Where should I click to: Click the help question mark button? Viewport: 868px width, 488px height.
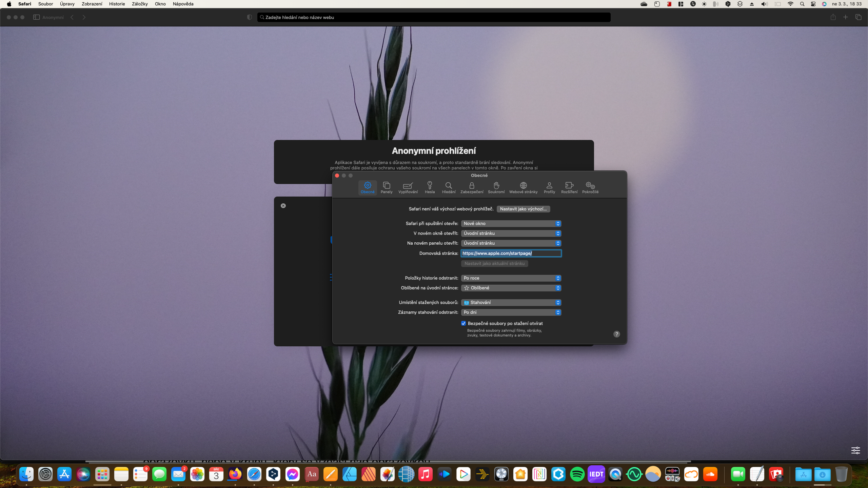click(616, 334)
